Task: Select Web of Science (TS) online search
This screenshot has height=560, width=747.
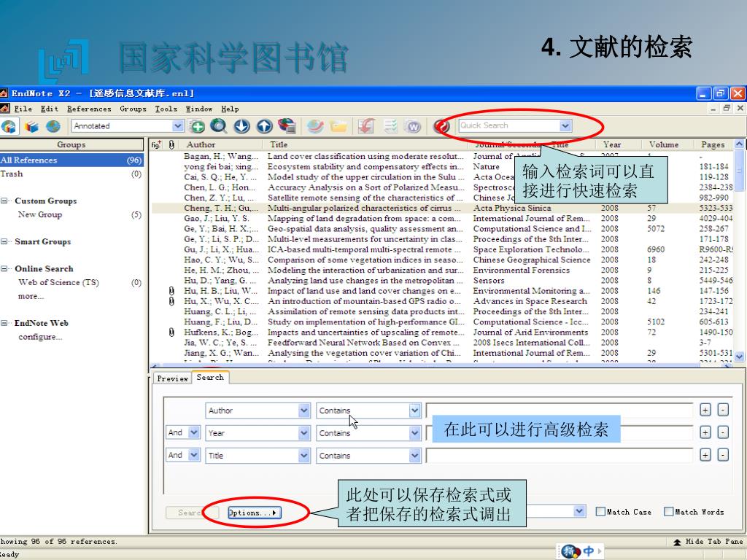Action: (71, 282)
